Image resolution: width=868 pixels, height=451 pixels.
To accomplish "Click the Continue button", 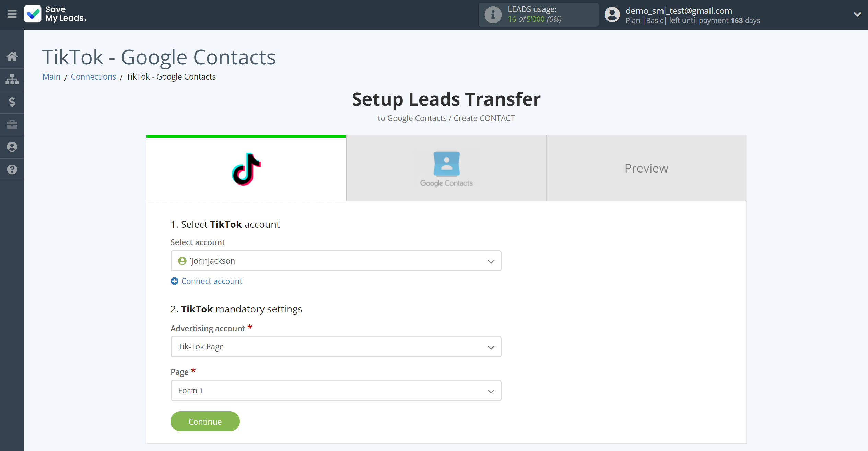I will (205, 421).
